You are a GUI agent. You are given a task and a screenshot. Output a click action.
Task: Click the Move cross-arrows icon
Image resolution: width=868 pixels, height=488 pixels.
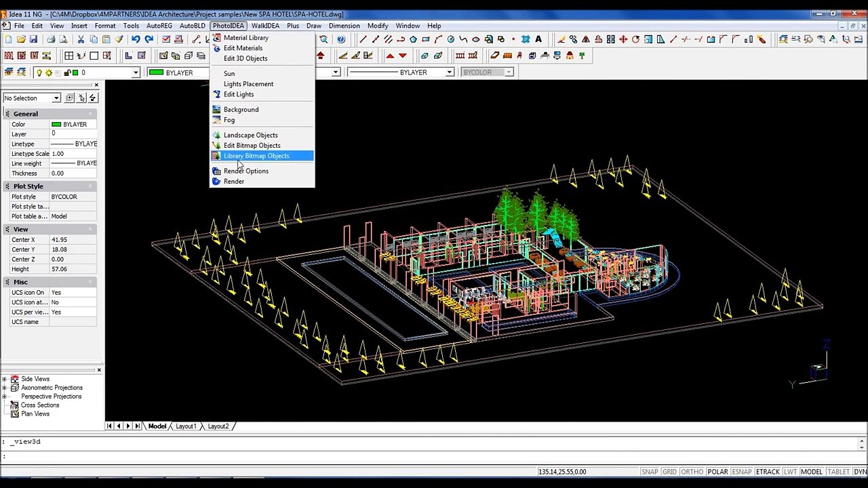[x=623, y=39]
